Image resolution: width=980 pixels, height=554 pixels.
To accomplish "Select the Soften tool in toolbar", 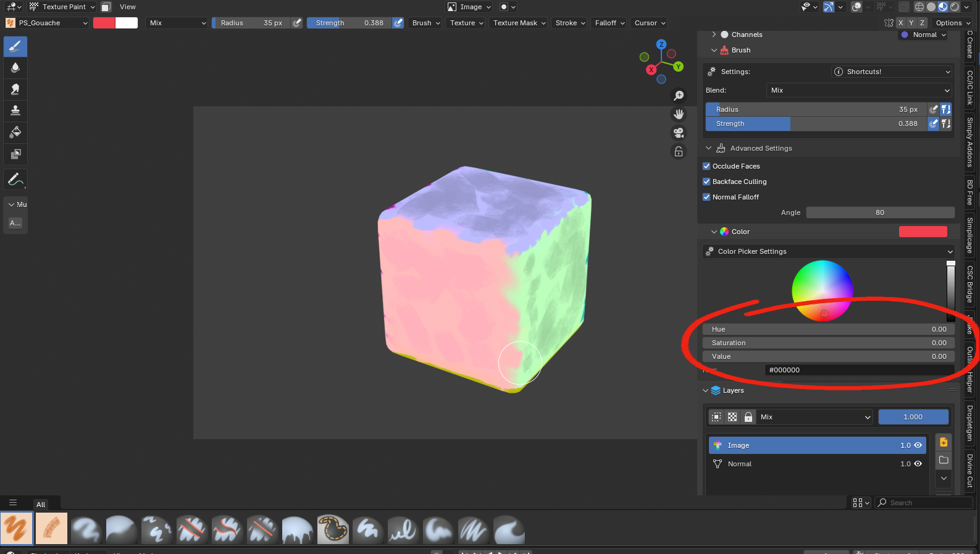I will [15, 67].
